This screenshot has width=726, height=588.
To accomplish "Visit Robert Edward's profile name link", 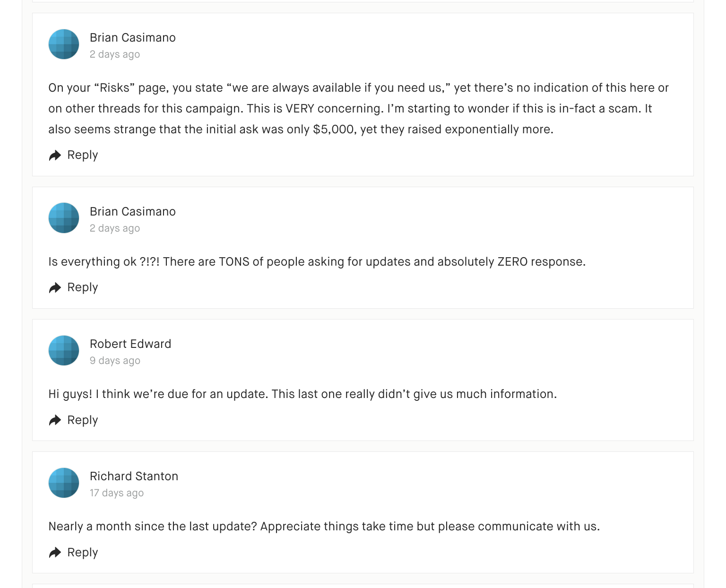I will coord(130,344).
